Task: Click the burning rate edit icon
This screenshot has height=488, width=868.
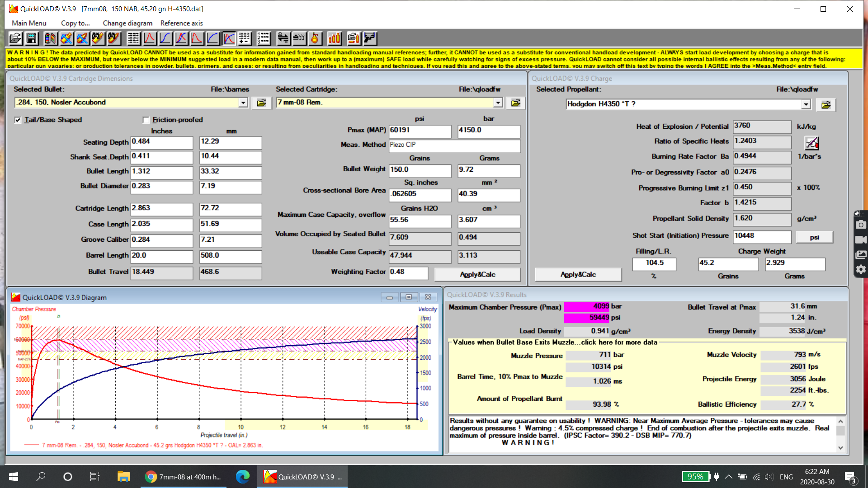Action: [x=811, y=143]
